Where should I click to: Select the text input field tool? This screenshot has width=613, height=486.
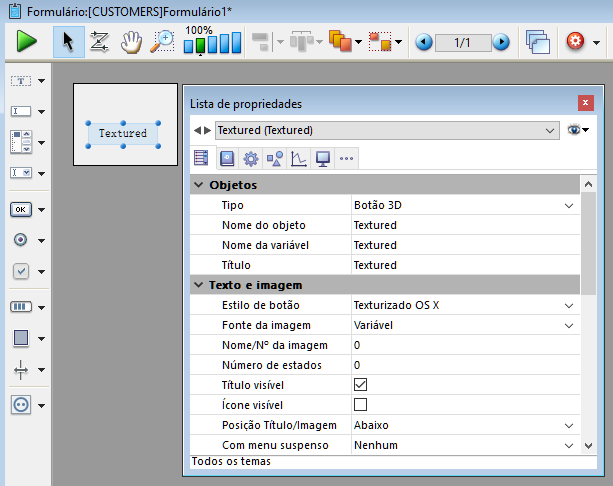click(21, 111)
